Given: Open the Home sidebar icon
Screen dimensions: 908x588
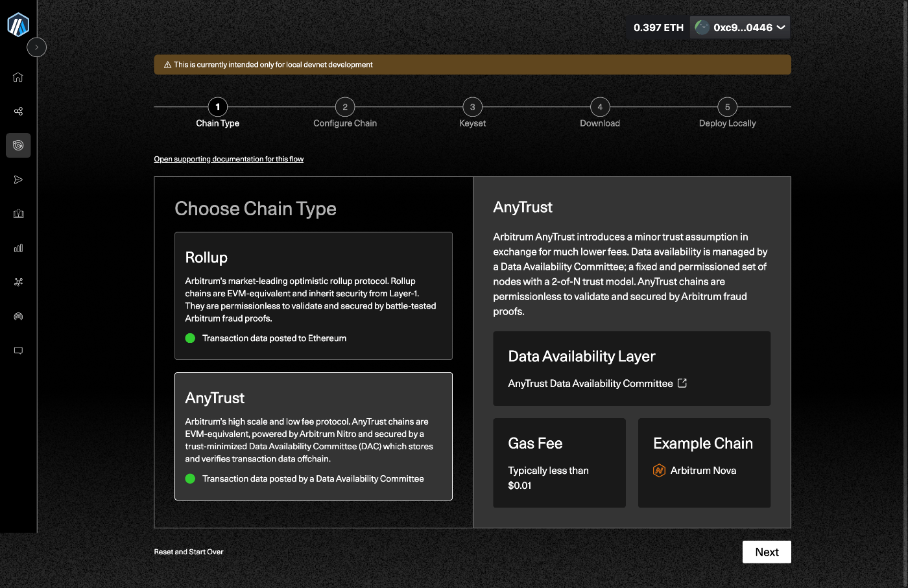Looking at the screenshot, I should click(18, 77).
